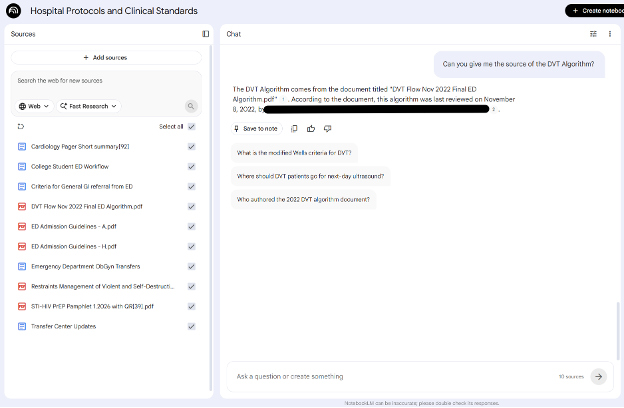Screen dimensions: 624x408
Task: Give thumbs down to response
Action: (x=328, y=128)
